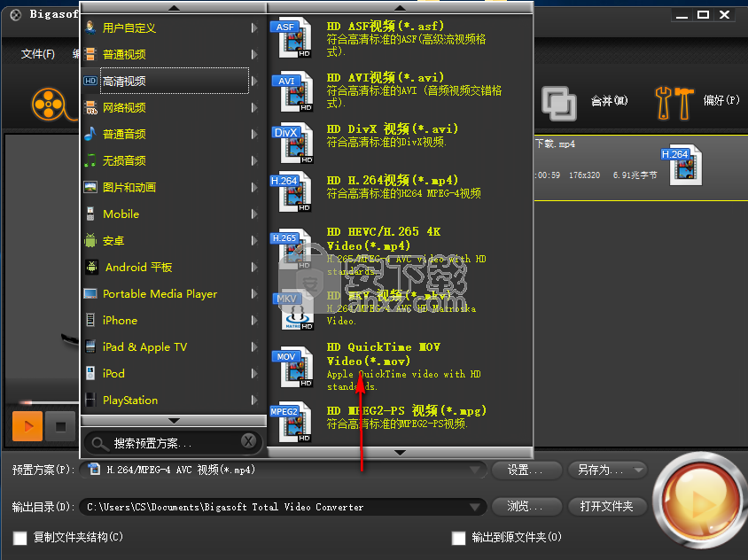Select HD AVI video format icon
This screenshot has width=748, height=560.
pyautogui.click(x=292, y=91)
